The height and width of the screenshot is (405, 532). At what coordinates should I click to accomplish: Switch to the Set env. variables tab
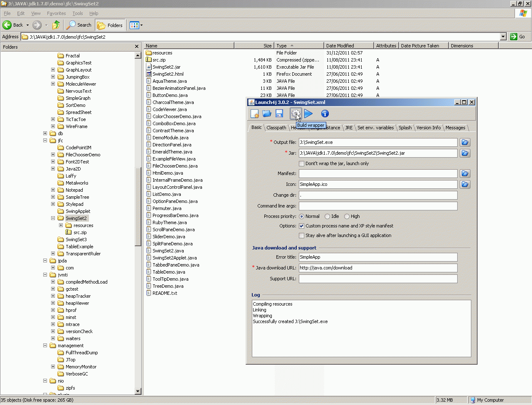pos(376,128)
